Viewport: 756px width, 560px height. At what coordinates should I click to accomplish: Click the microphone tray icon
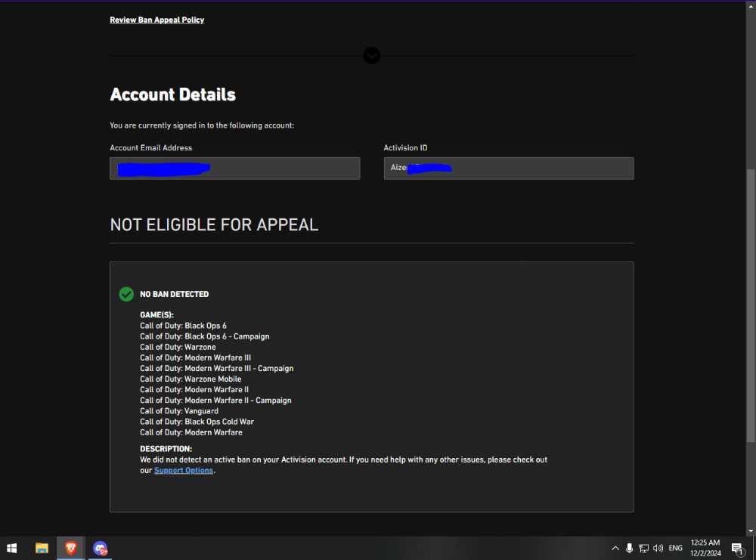pyautogui.click(x=629, y=548)
